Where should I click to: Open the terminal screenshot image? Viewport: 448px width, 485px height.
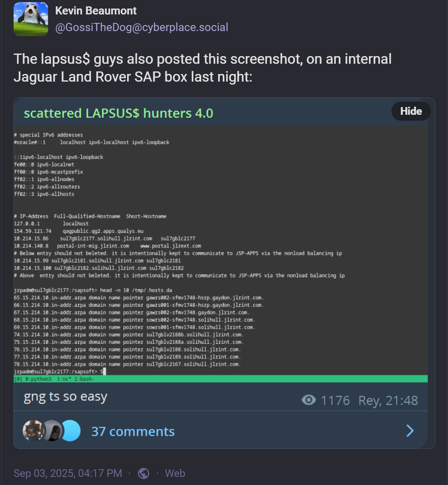click(221, 254)
